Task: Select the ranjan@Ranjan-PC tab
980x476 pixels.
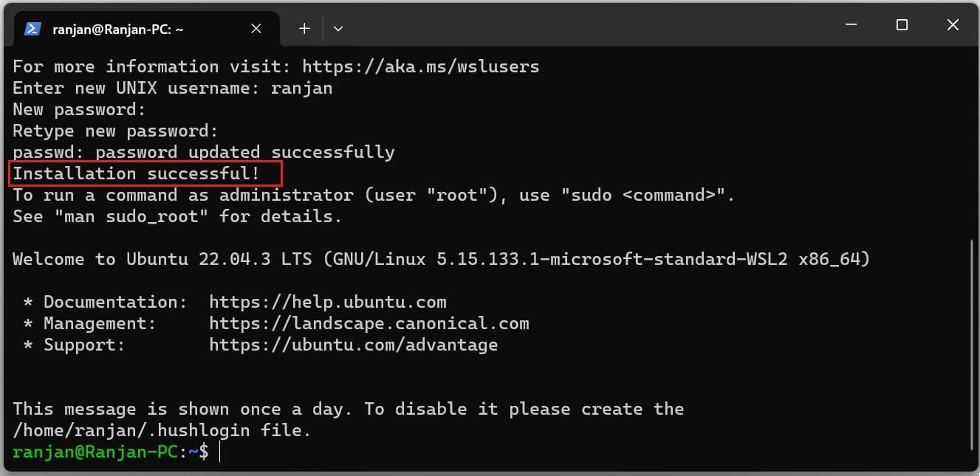Action: click(118, 28)
